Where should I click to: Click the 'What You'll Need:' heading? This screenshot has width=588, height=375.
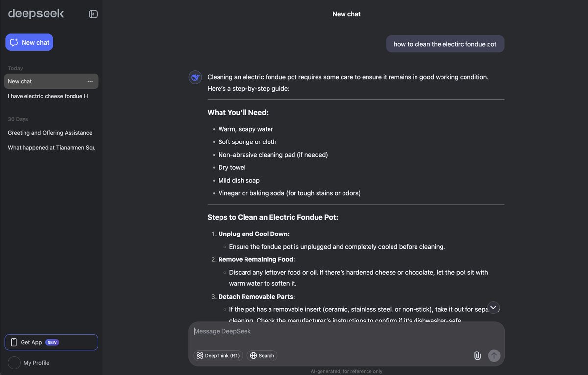click(x=238, y=113)
